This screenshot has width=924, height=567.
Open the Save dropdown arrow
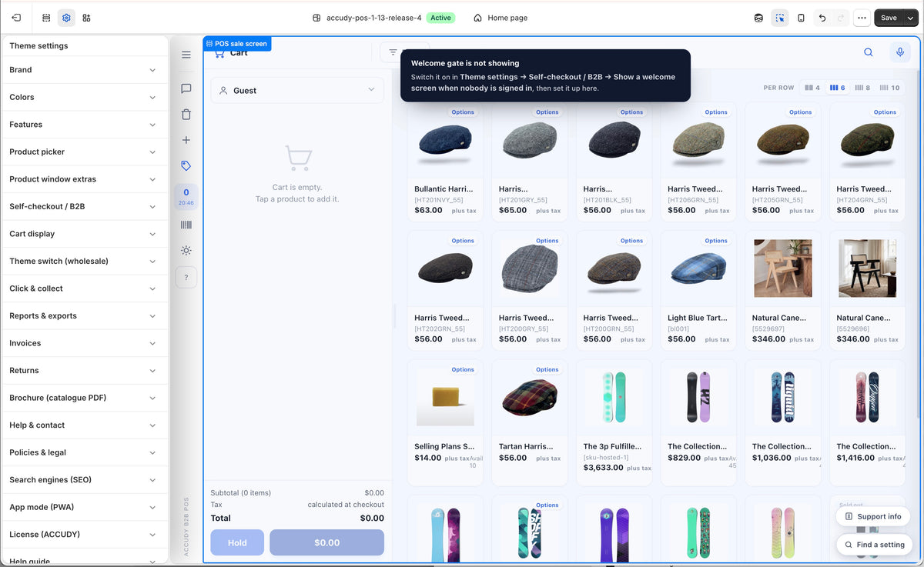(x=910, y=18)
